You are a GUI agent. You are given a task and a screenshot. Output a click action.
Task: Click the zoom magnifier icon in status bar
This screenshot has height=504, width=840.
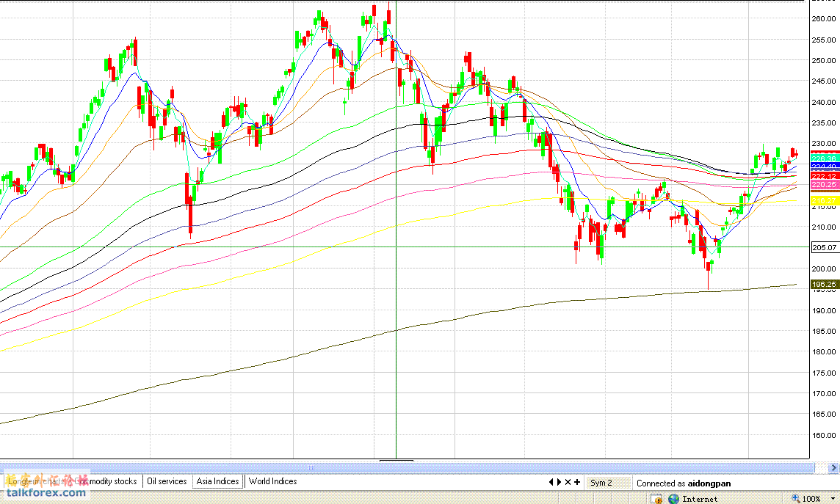coord(796,499)
